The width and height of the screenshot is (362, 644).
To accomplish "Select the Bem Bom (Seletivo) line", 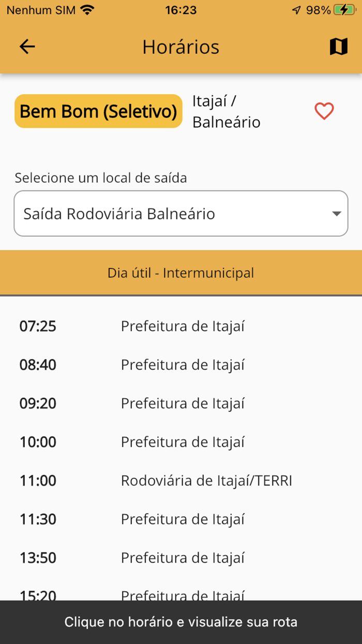I will click(x=98, y=111).
